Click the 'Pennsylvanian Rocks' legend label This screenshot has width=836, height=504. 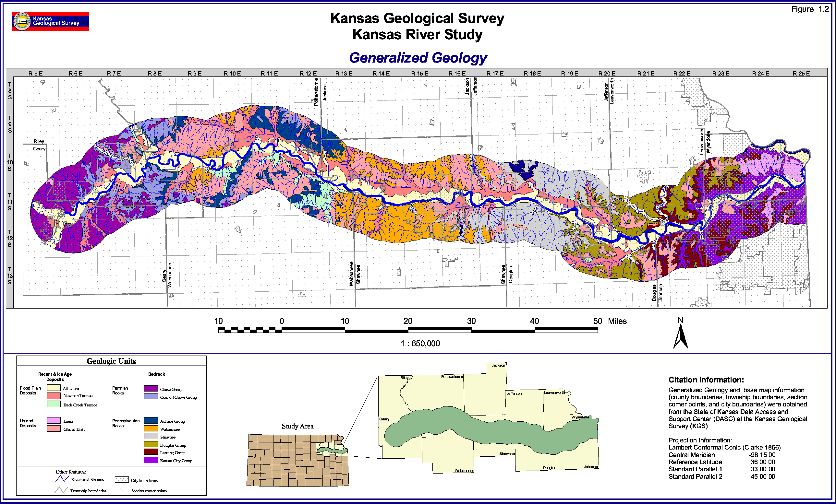[x=126, y=423]
